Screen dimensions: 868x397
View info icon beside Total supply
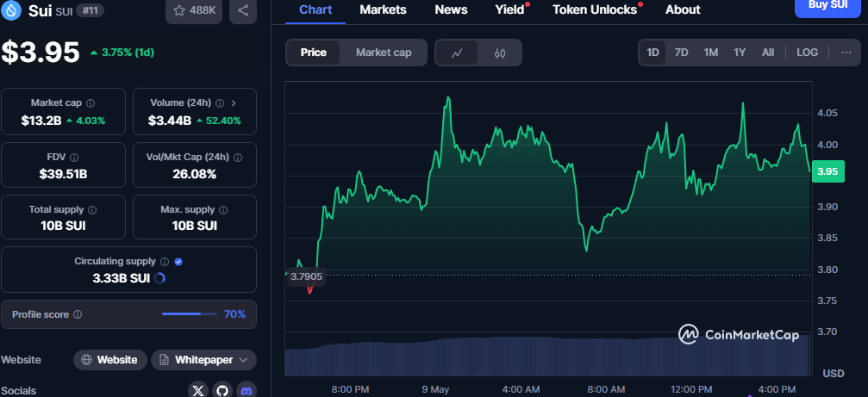pyautogui.click(x=92, y=210)
